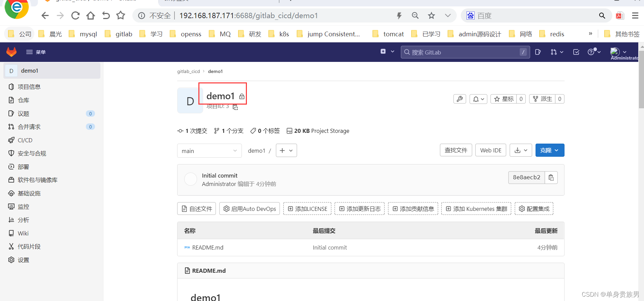Click the 查找文件 button
The height and width of the screenshot is (301, 644).
456,150
